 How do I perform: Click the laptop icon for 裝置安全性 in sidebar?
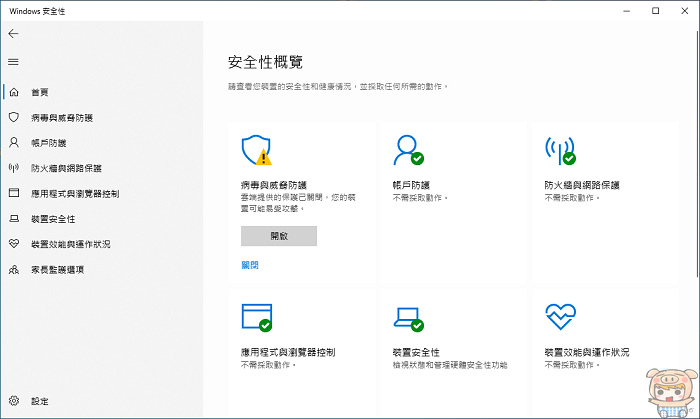[14, 219]
